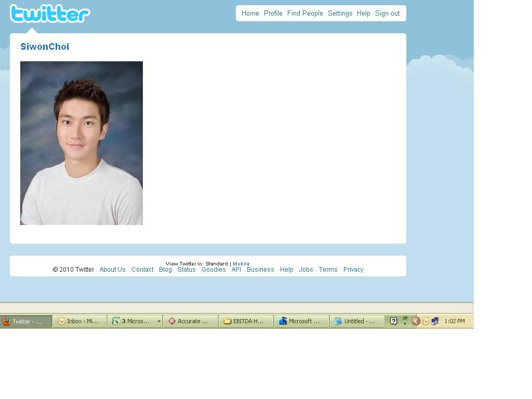The width and height of the screenshot is (532, 399).
Task: Click the network computers tray icon
Action: coord(435,321)
